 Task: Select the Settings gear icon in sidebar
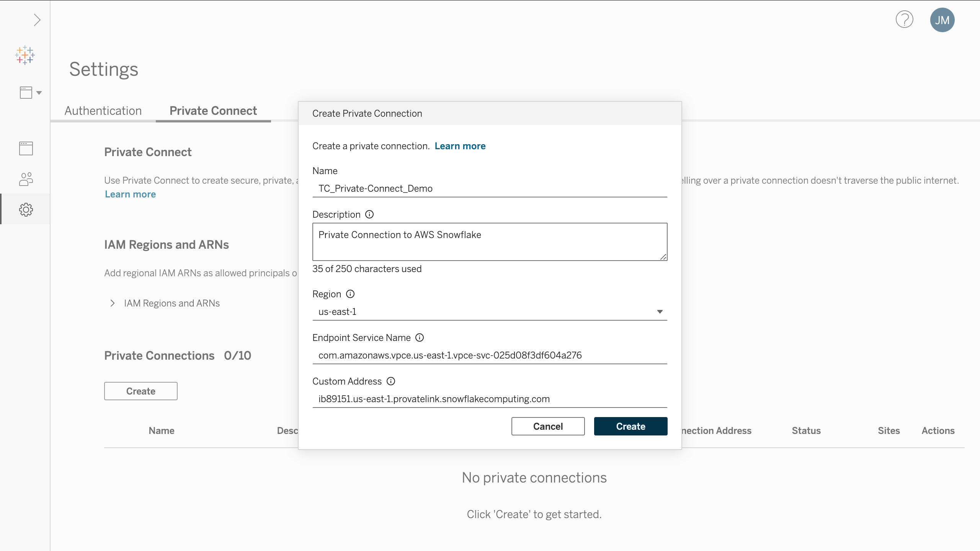tap(26, 209)
